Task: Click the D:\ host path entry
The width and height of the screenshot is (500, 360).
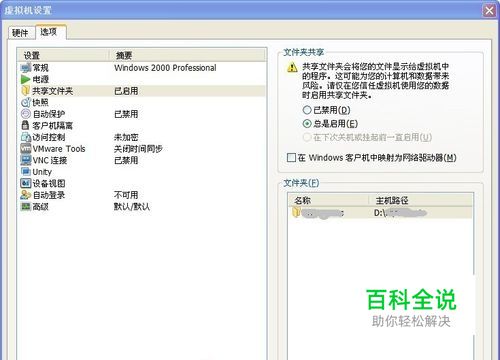Action: (x=400, y=212)
